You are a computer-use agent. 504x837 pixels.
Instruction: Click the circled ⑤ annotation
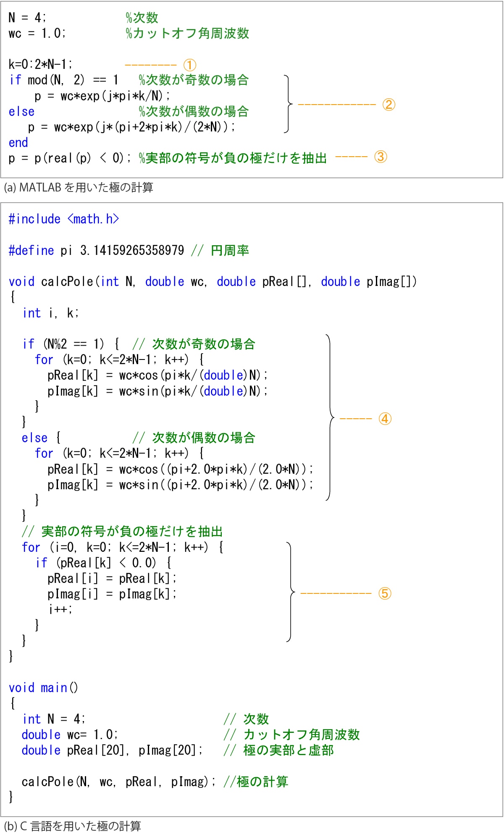coord(385,593)
